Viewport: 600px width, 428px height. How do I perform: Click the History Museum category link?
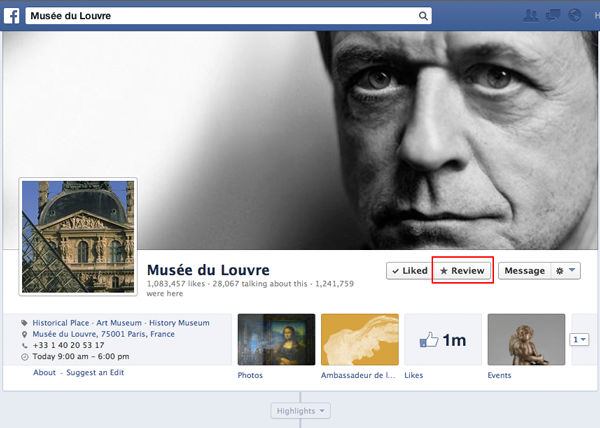tap(179, 323)
